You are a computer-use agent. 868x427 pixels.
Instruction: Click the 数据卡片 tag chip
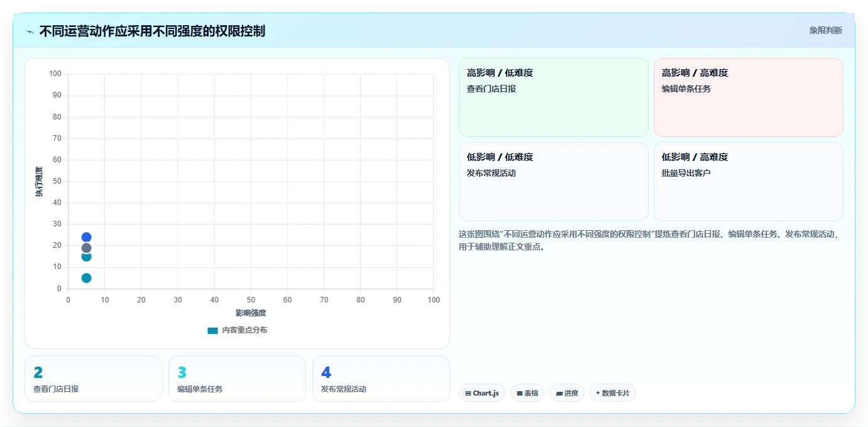613,393
